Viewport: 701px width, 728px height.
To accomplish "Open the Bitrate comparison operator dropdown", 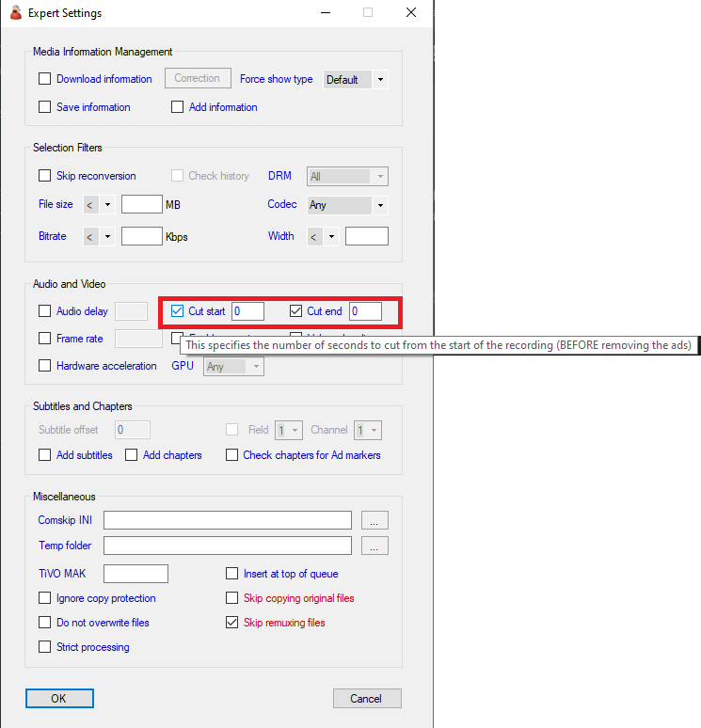I will (99, 237).
